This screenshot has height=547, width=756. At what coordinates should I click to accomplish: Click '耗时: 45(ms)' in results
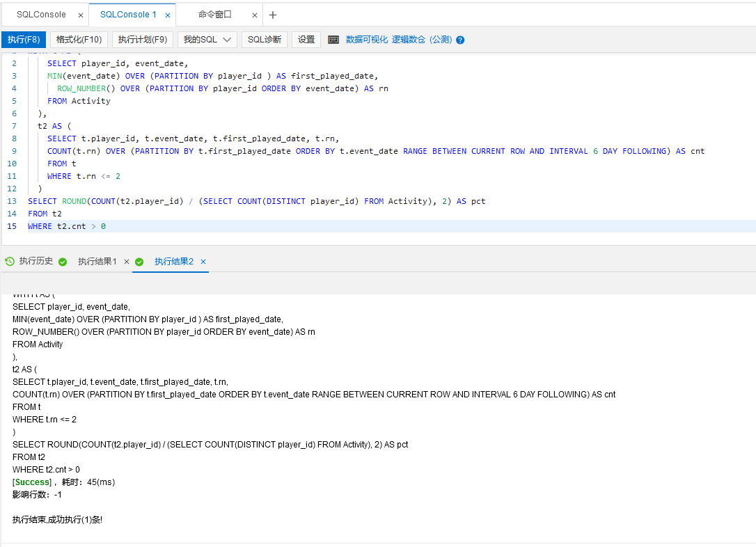click(x=88, y=482)
